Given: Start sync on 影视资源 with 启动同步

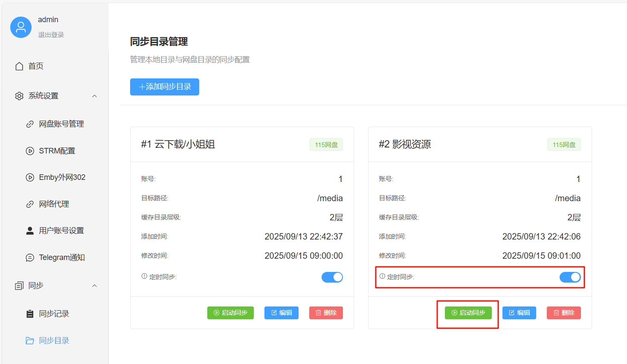Looking at the screenshot, I should pyautogui.click(x=468, y=312).
